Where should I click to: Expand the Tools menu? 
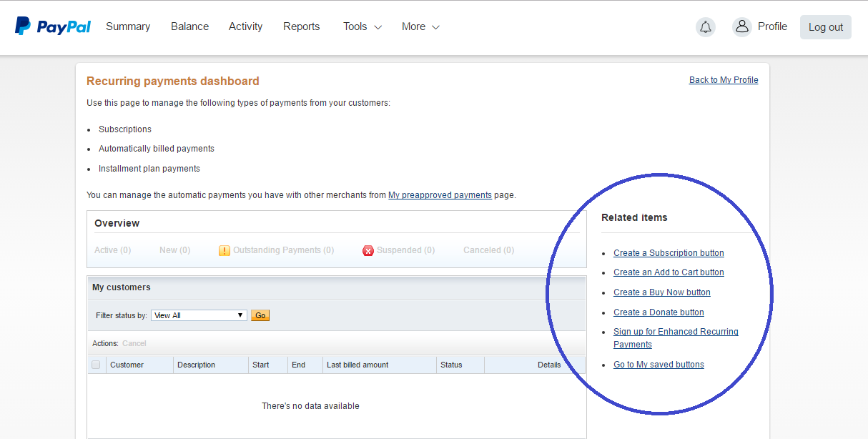(363, 26)
